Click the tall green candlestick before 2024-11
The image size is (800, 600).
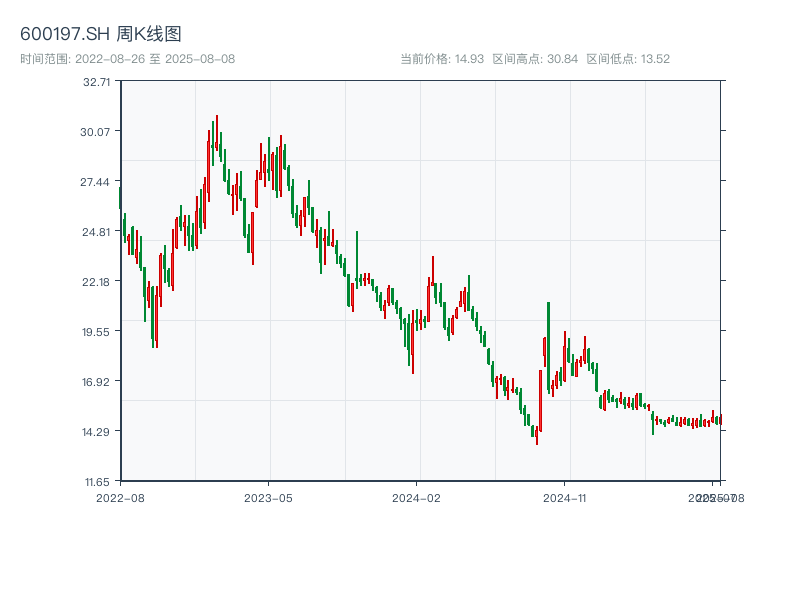pos(548,345)
